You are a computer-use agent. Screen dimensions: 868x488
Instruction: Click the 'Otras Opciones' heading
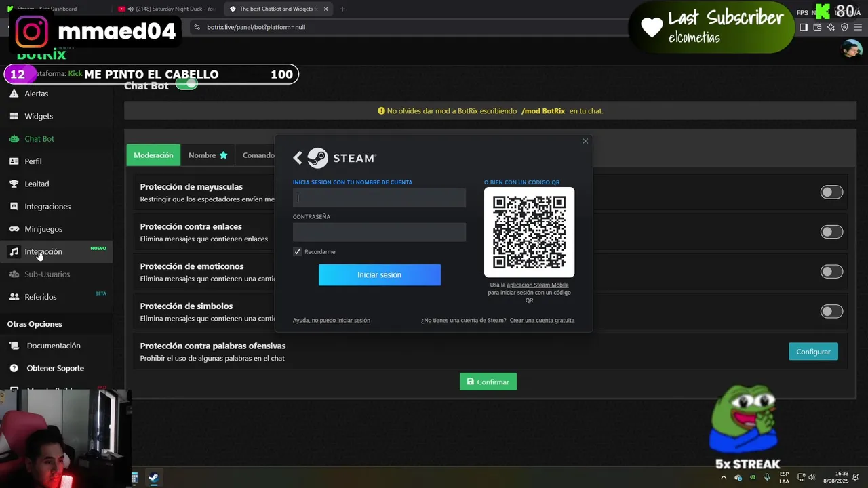[35, 324]
